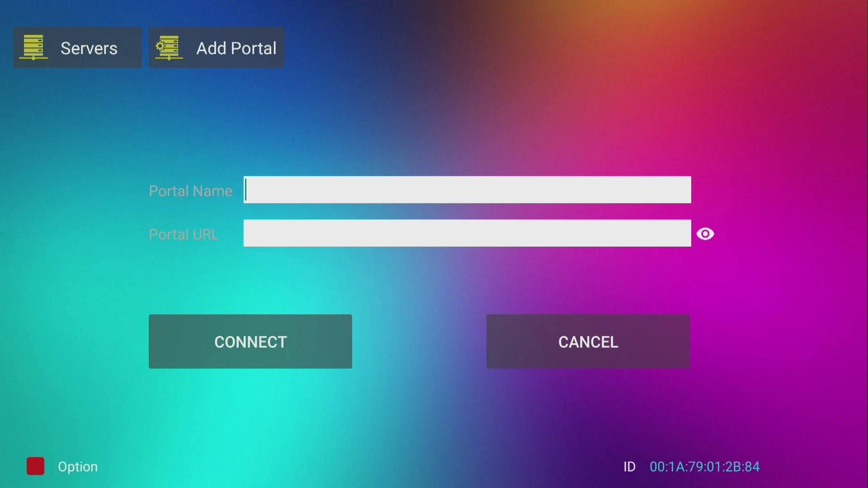Click the text cursor in Portal Name
The height and width of the screenshot is (488, 868).
pyautogui.click(x=246, y=190)
